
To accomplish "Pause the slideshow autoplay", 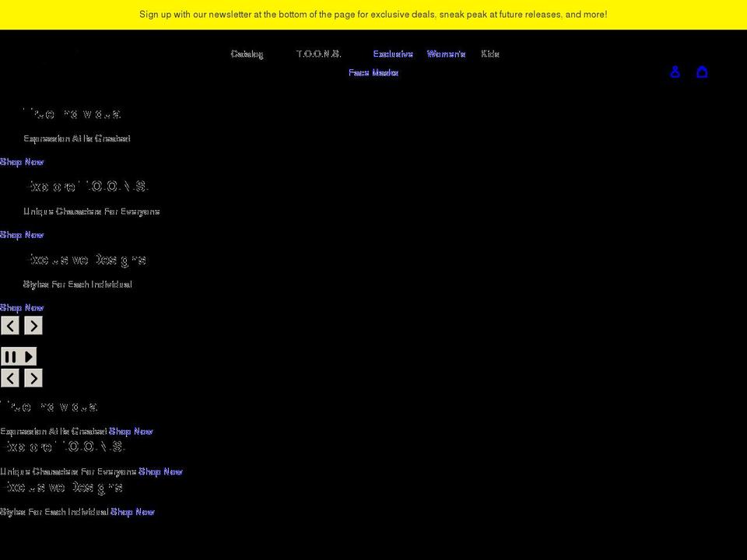I will (x=10, y=355).
